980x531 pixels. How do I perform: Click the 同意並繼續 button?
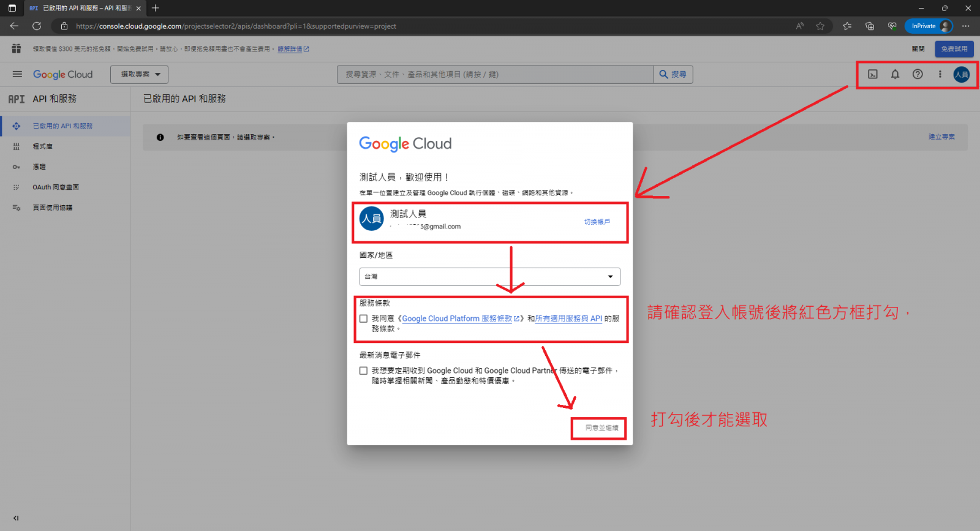click(601, 427)
